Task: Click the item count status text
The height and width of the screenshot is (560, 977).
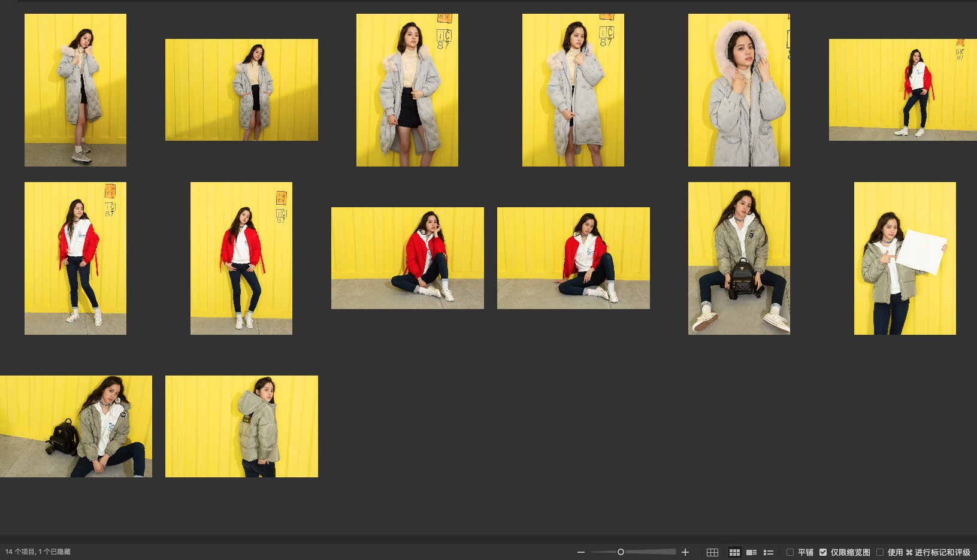Action: click(x=38, y=552)
